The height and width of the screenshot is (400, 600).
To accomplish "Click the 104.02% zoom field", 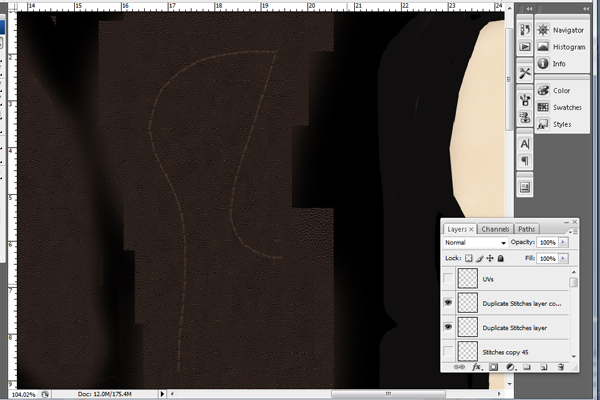I will click(23, 394).
